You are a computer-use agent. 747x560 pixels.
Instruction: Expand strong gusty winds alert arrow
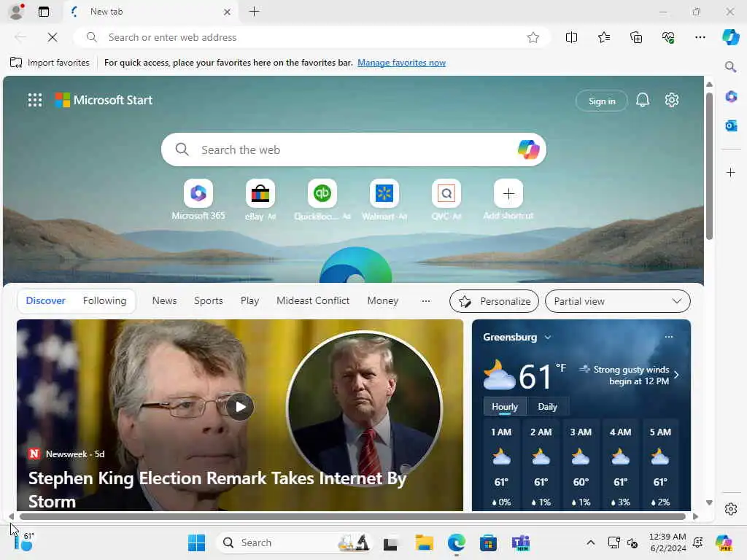tap(676, 376)
